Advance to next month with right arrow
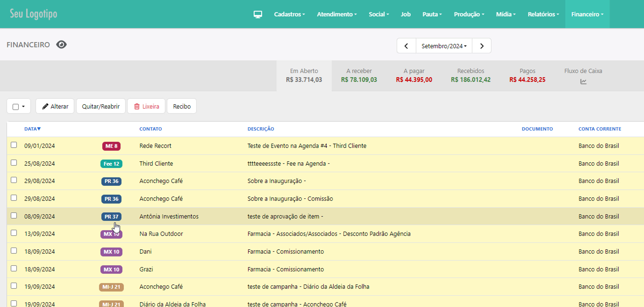Image resolution: width=644 pixels, height=307 pixels. tap(482, 46)
